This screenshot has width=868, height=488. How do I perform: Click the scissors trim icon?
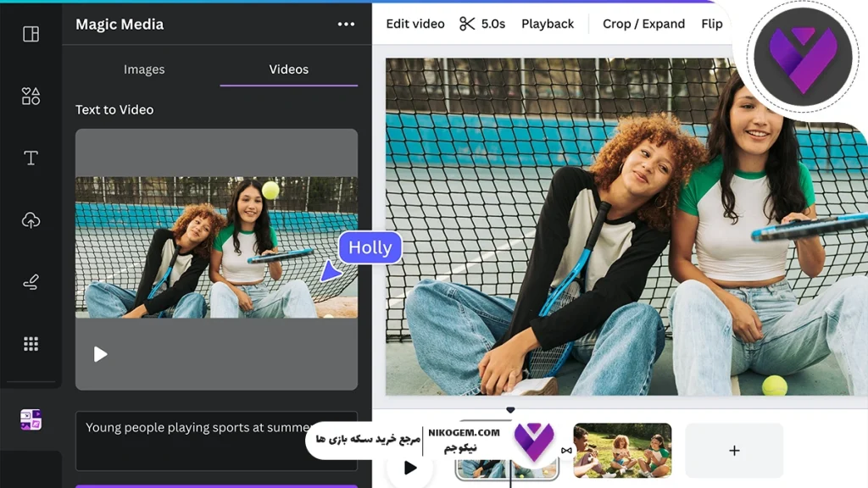click(x=467, y=24)
